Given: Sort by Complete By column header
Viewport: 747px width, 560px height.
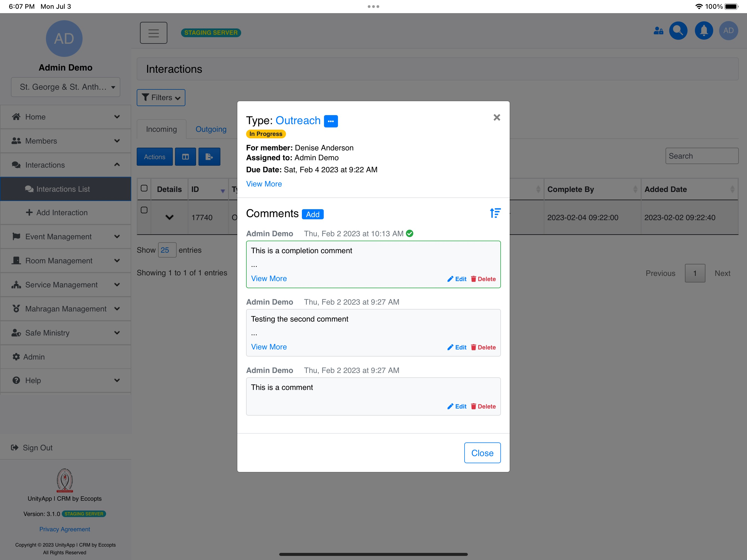Looking at the screenshot, I should click(x=592, y=189).
